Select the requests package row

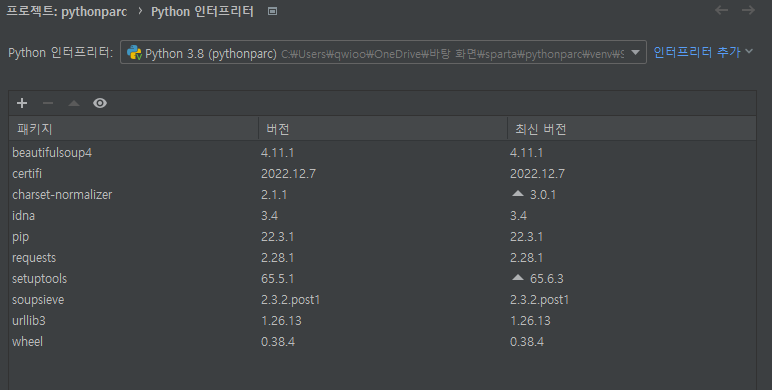point(383,258)
